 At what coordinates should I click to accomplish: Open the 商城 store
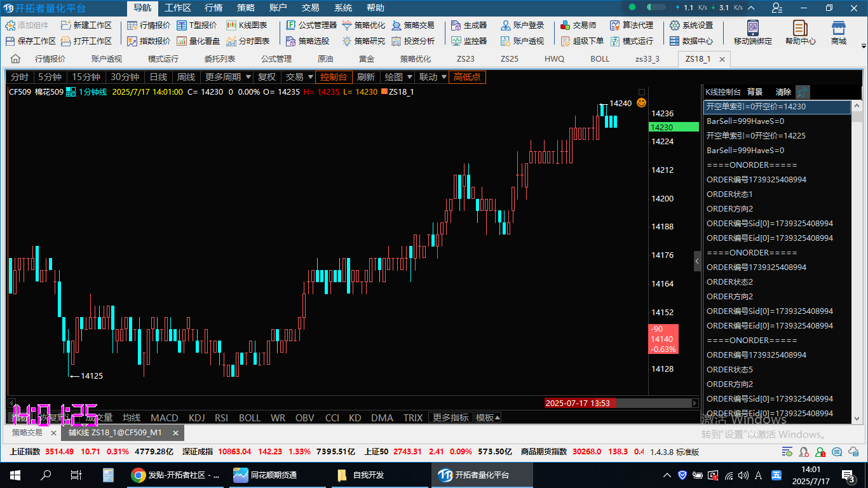pyautogui.click(x=839, y=33)
